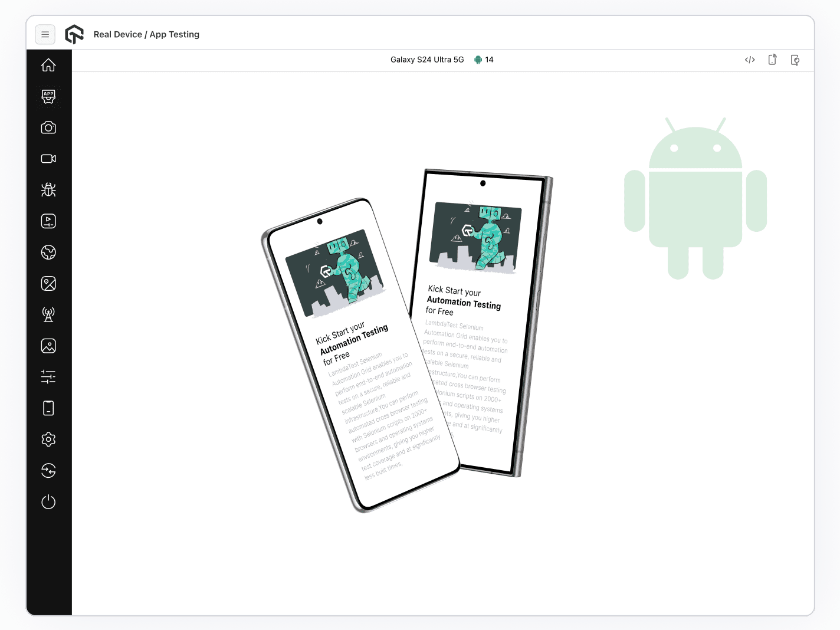Open the map pin geolocation icon

pos(48,284)
